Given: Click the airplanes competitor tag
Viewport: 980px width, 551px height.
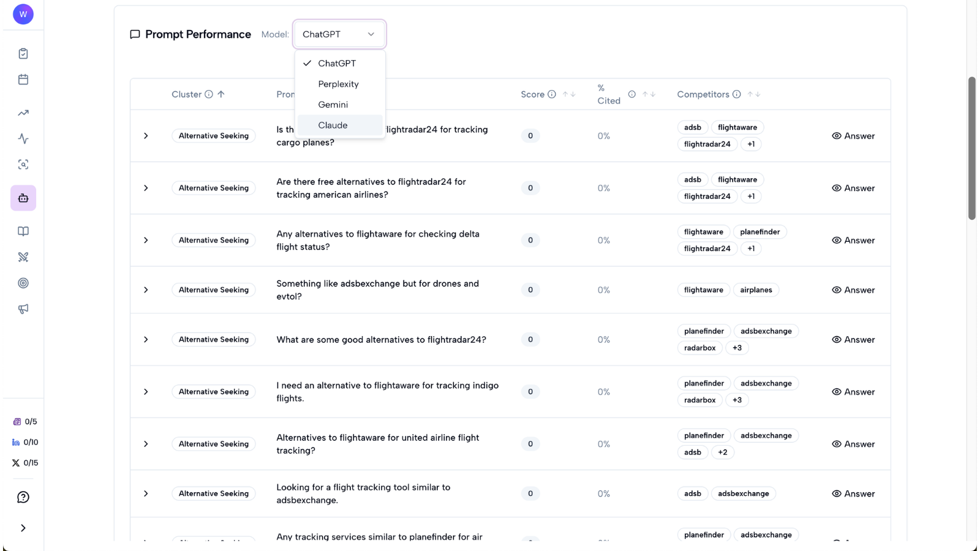Looking at the screenshot, I should [x=756, y=290].
